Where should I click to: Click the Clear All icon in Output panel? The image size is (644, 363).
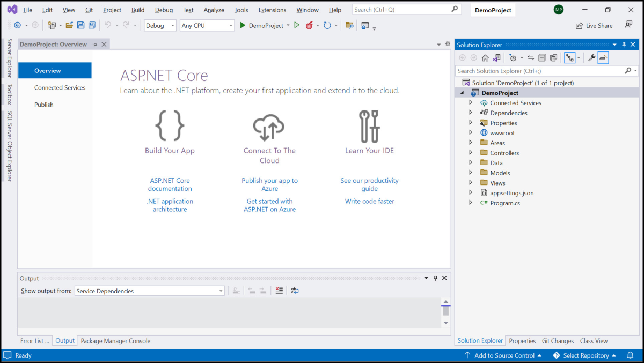click(279, 291)
